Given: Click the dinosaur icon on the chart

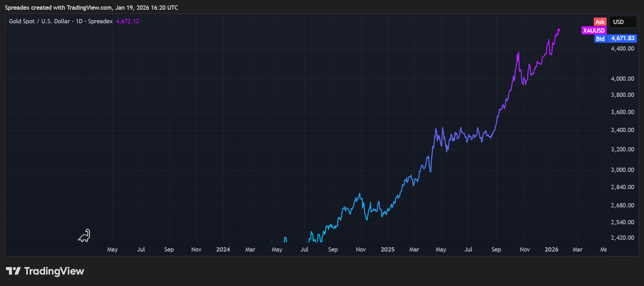Looking at the screenshot, I should [84, 235].
